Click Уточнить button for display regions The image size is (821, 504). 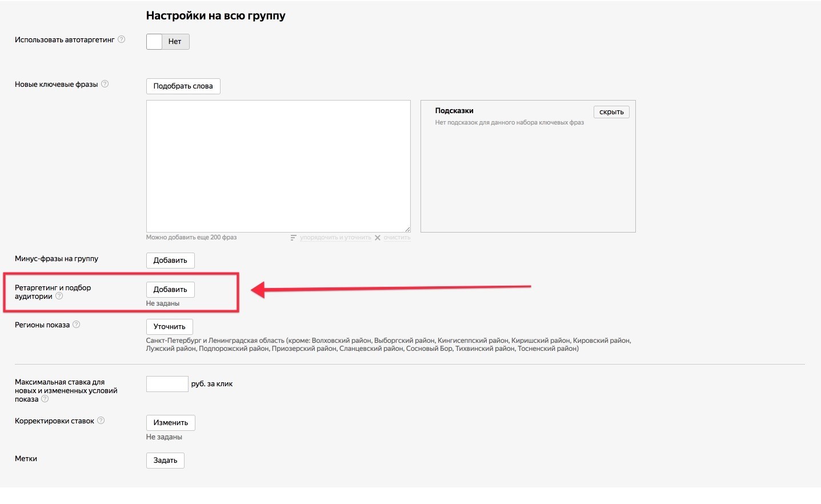[169, 327]
